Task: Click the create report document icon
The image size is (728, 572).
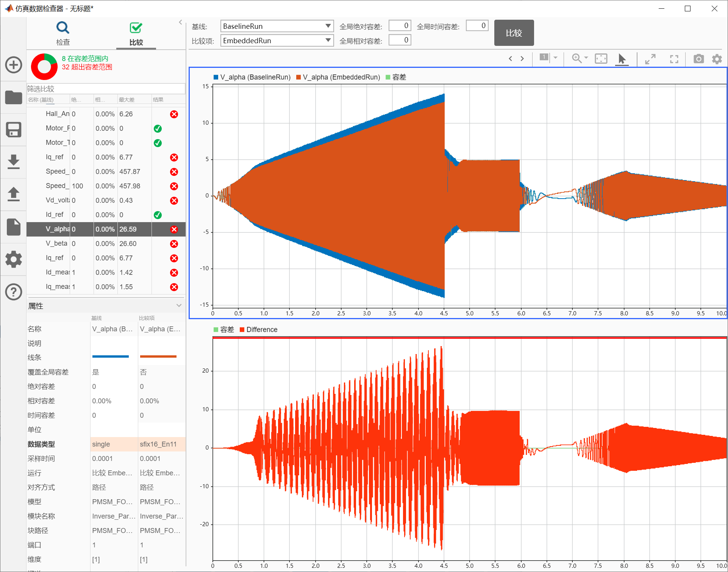Action: (14, 227)
